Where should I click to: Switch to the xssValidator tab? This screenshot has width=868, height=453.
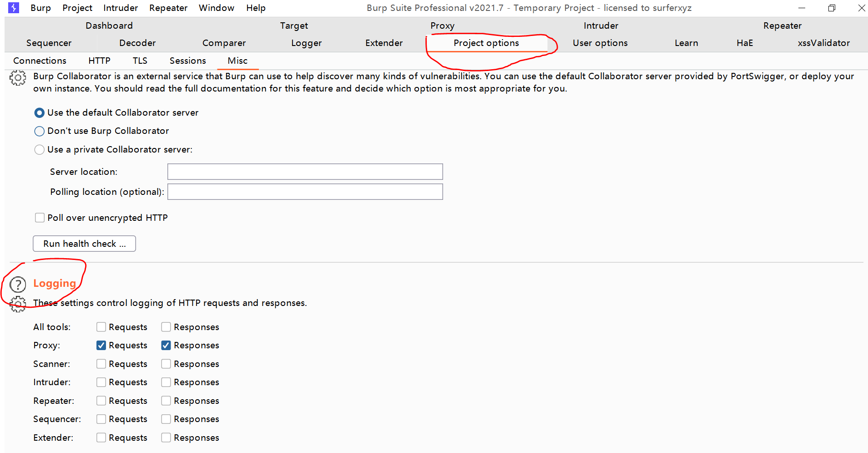click(x=823, y=43)
